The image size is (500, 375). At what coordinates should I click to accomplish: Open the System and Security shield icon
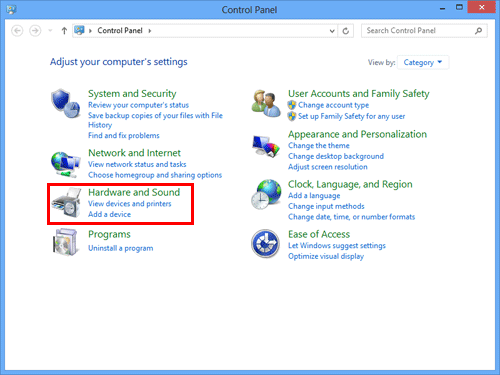(x=66, y=103)
